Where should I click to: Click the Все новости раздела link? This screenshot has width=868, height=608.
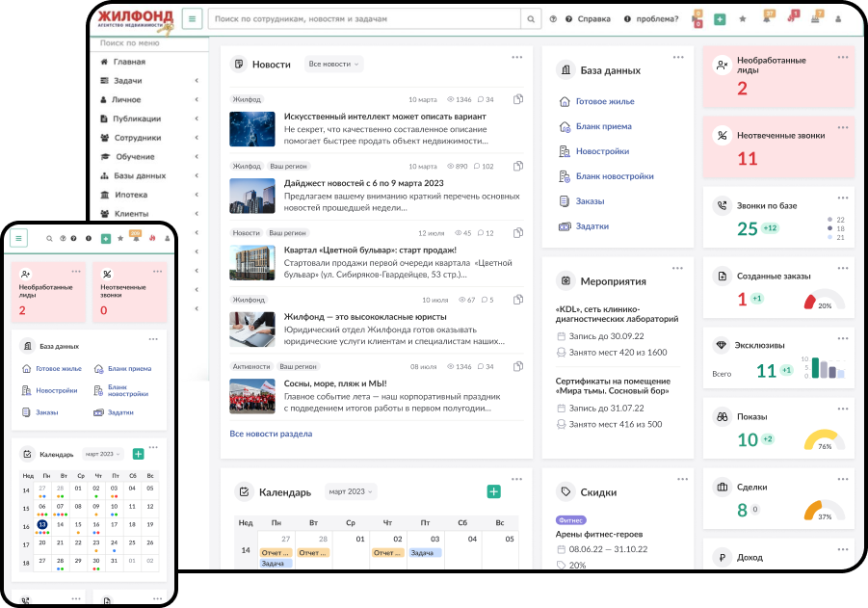[x=271, y=434]
